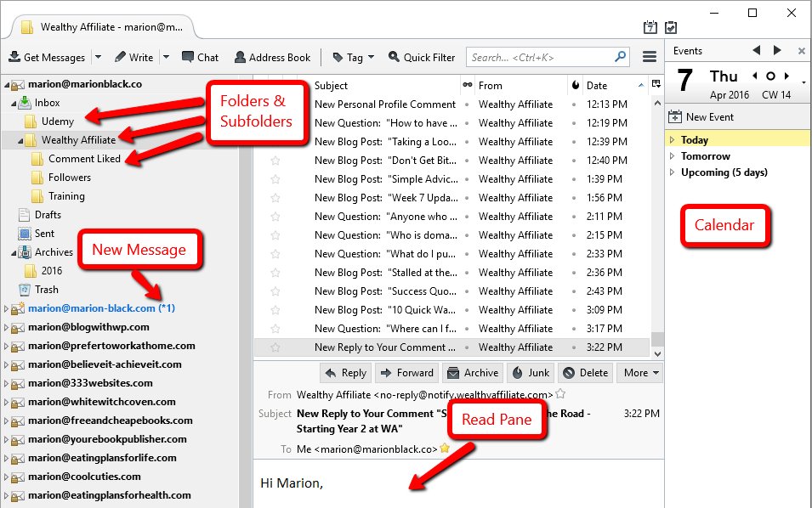Screen dimensions: 812x508
Task: Select marion@marion-black.com account with new message
Action: click(x=101, y=308)
